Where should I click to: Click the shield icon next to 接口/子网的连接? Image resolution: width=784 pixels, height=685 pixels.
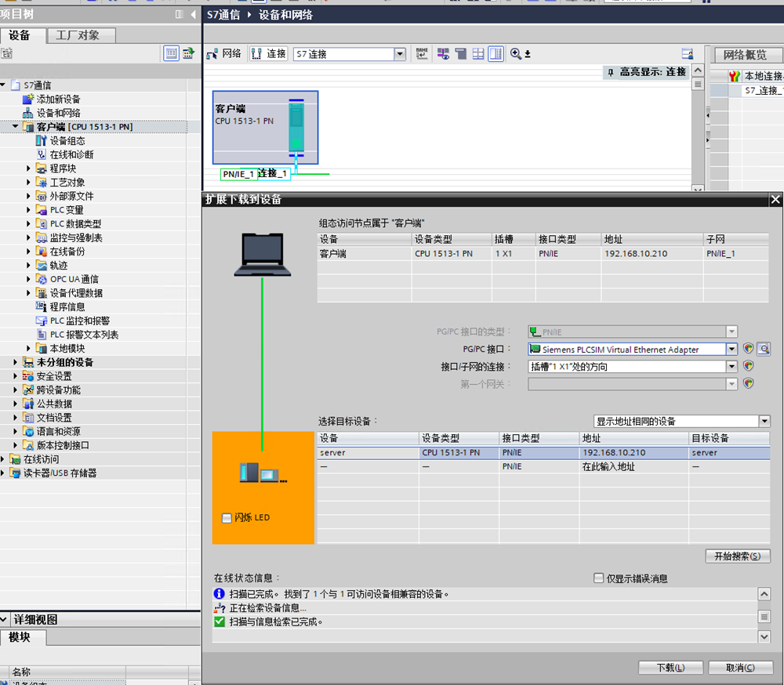click(749, 366)
